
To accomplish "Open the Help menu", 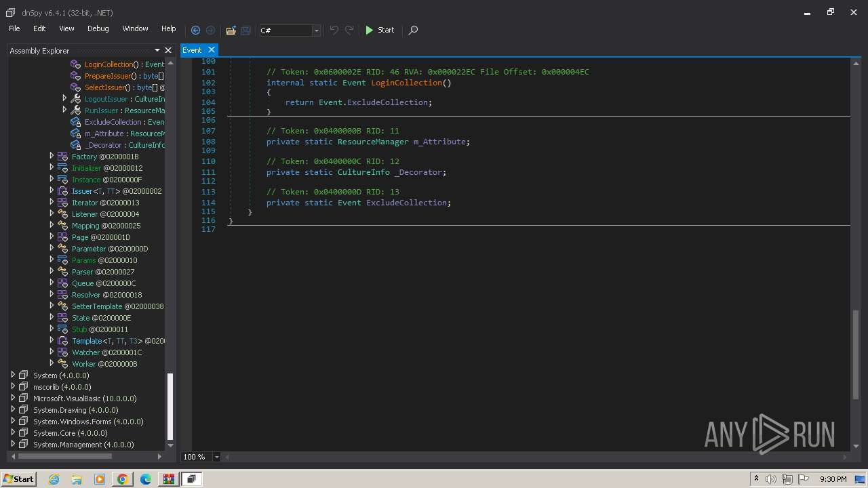I will 168,28.
